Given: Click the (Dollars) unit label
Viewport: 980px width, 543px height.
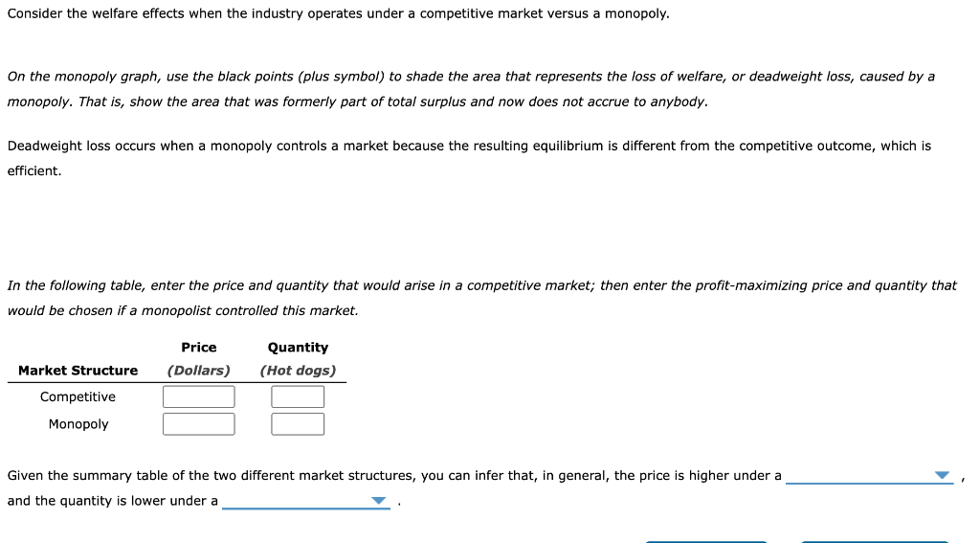Looking at the screenshot, I should click(x=199, y=371).
